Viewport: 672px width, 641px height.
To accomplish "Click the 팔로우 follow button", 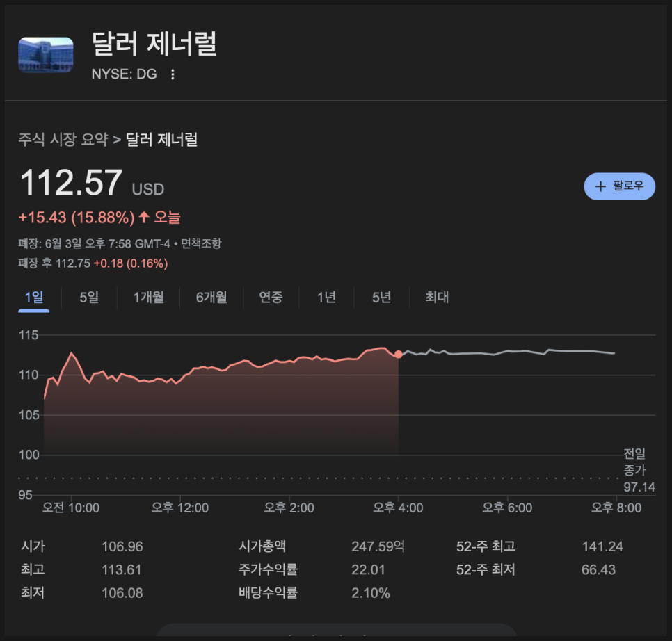I will (x=619, y=186).
